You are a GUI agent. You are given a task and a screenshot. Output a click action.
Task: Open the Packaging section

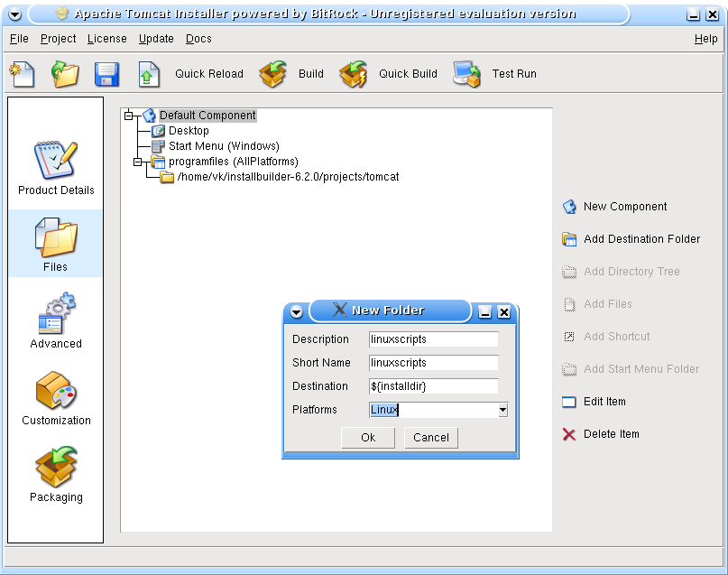(56, 475)
